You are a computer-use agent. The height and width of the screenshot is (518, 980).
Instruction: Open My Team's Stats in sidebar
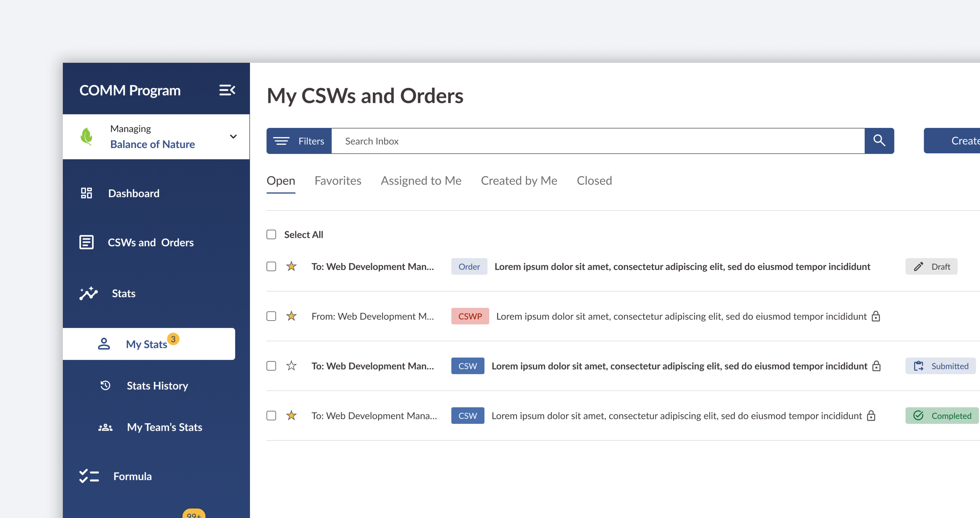pos(164,427)
